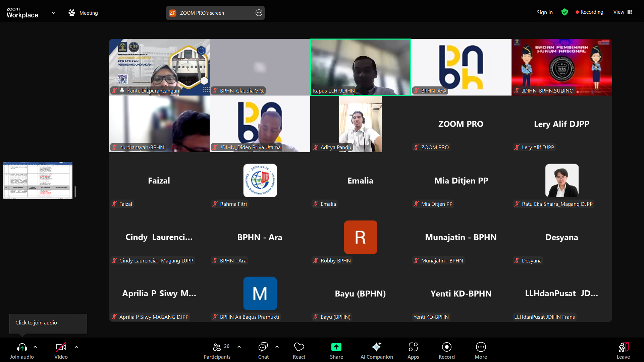Open the Apps panel

[x=413, y=351]
